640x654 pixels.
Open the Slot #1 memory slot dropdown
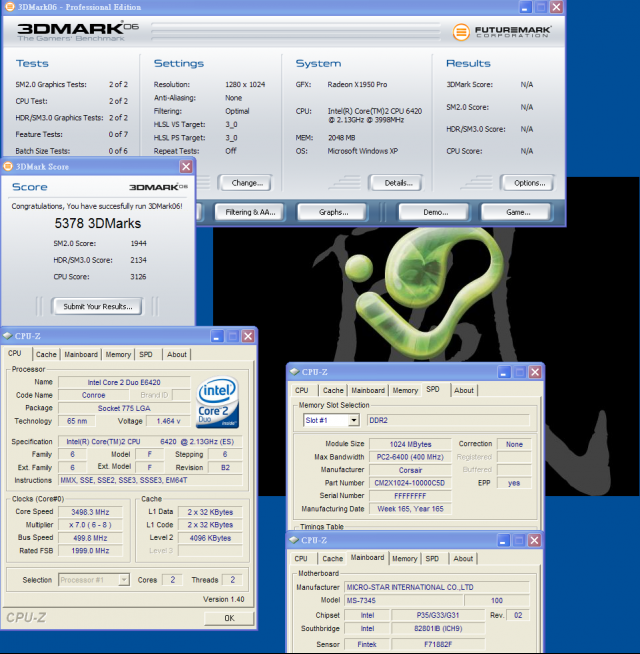(354, 420)
